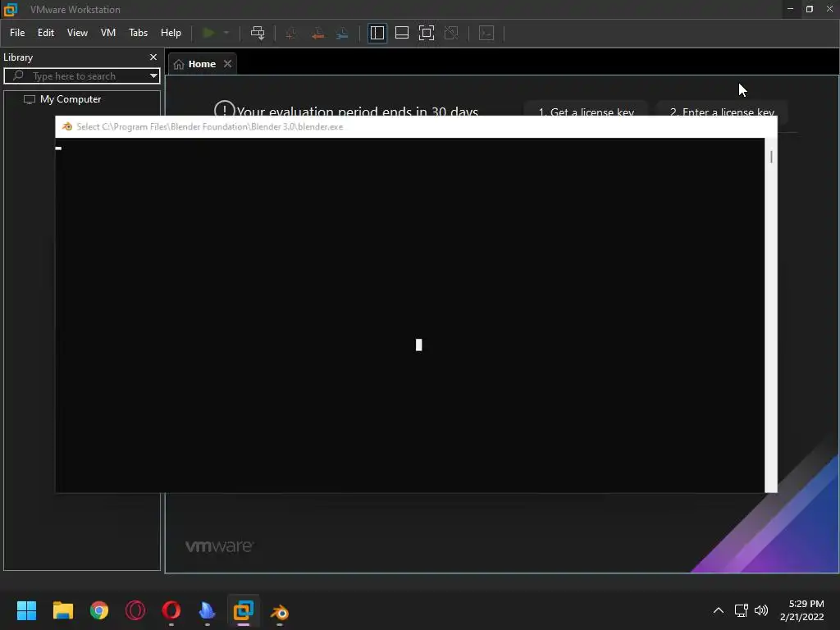The width and height of the screenshot is (840, 630).
Task: Open the VM menu
Action: [108, 33]
